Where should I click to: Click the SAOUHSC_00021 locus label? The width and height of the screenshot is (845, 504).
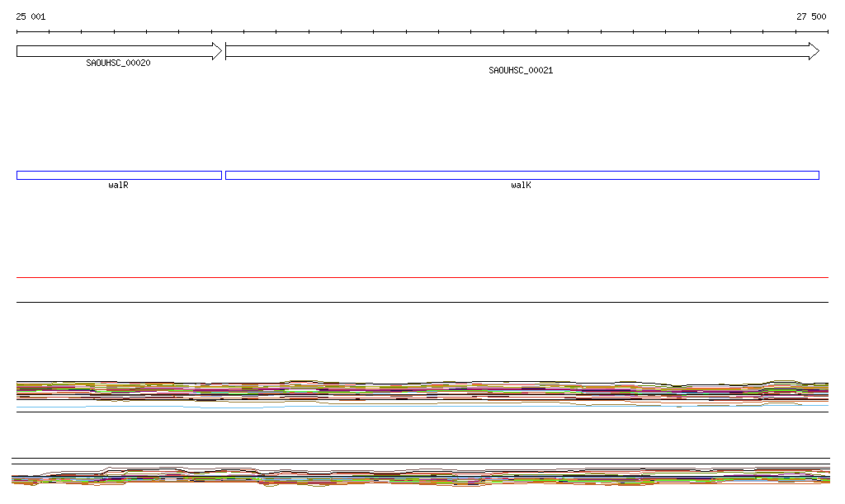[x=521, y=71]
